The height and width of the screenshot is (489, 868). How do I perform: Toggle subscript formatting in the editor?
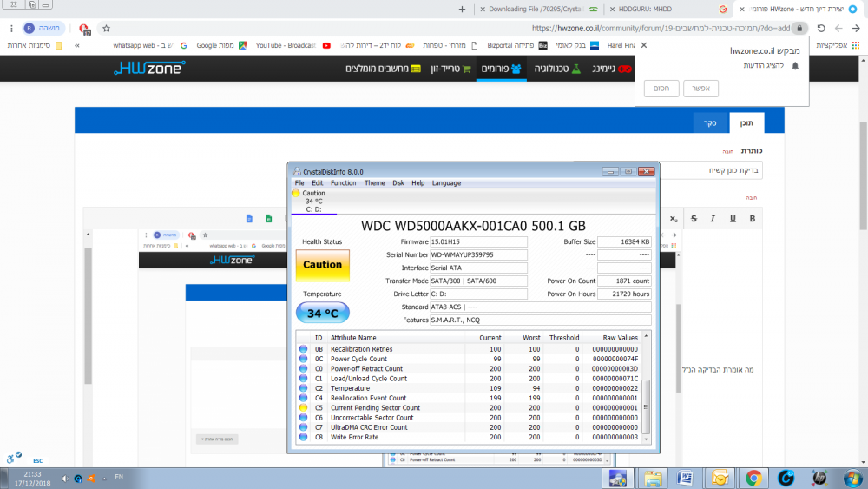pos(674,219)
